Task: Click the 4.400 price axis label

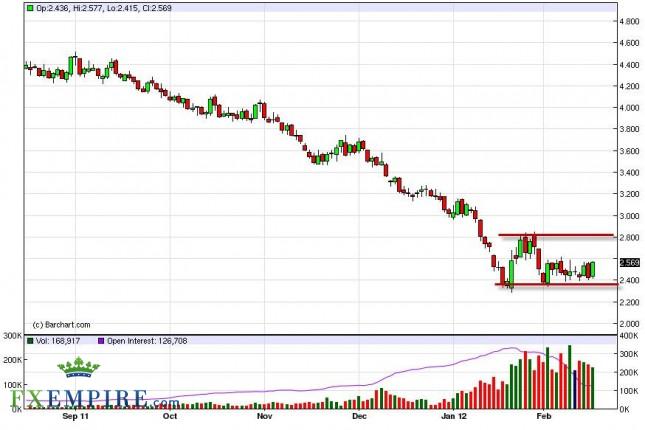Action: [x=629, y=65]
